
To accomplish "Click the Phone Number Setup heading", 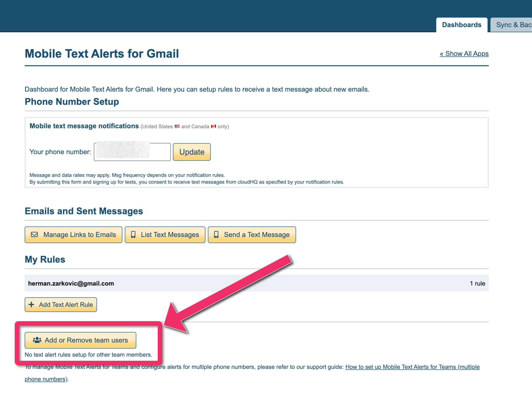I will 72,102.
